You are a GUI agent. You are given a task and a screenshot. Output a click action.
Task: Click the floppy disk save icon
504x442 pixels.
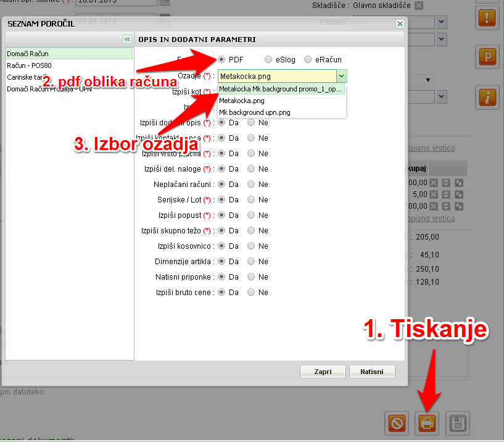coord(458,423)
